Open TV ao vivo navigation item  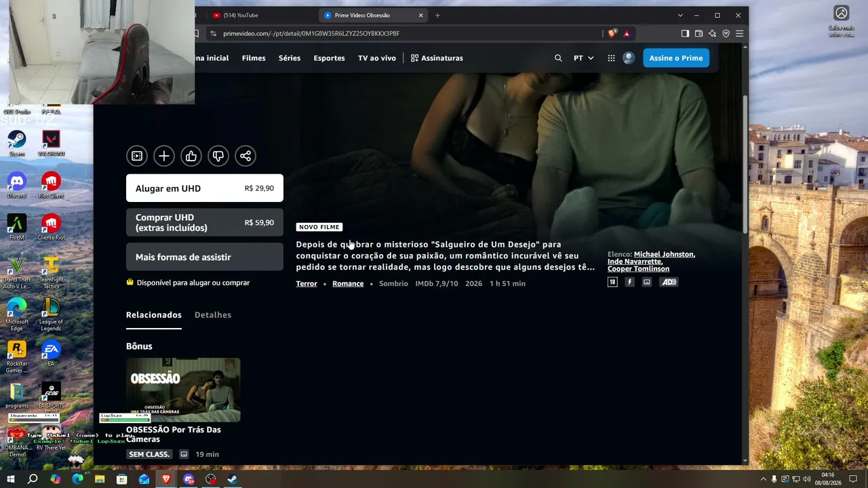377,58
